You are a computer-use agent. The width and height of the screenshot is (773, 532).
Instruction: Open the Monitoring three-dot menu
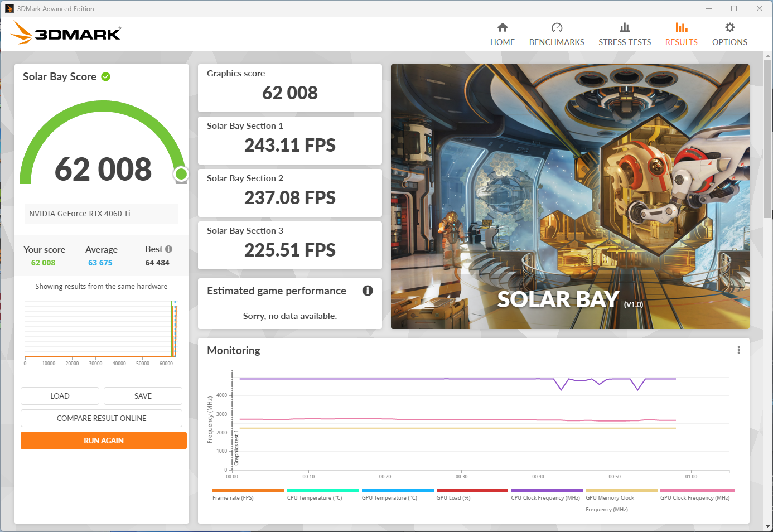pos(738,350)
